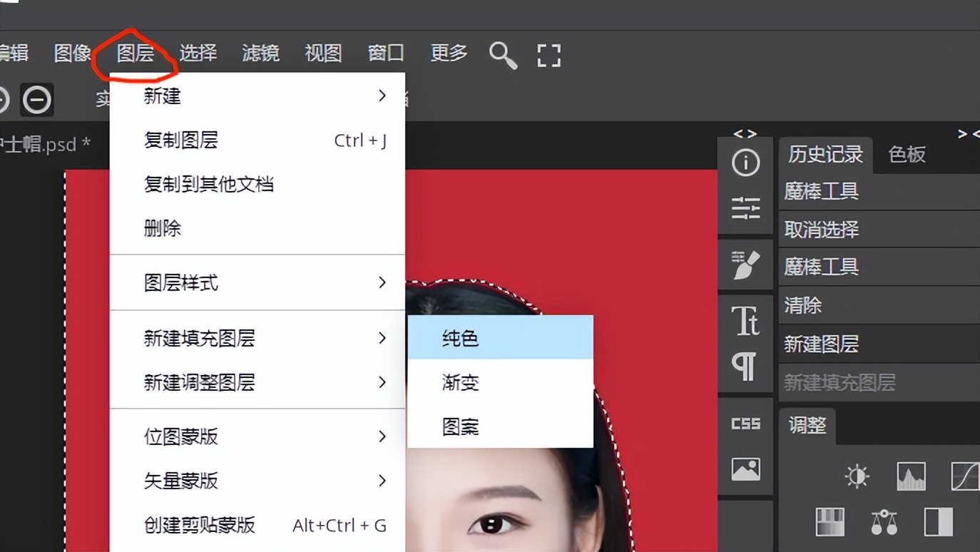This screenshot has width=980, height=552.
Task: Switch to the 色板 tab
Action: [906, 155]
